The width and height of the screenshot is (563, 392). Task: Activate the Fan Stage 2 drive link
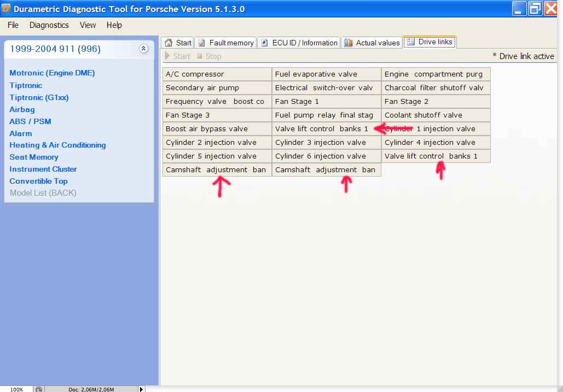[436, 102]
